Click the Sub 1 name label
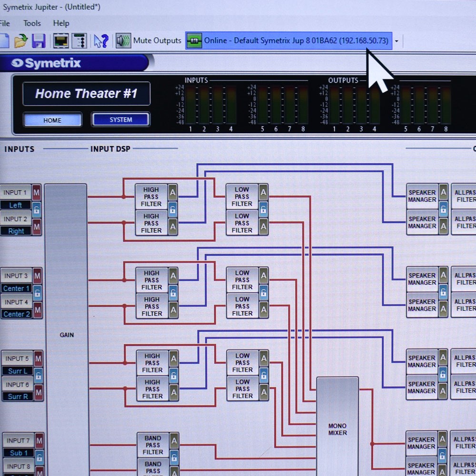 19,453
